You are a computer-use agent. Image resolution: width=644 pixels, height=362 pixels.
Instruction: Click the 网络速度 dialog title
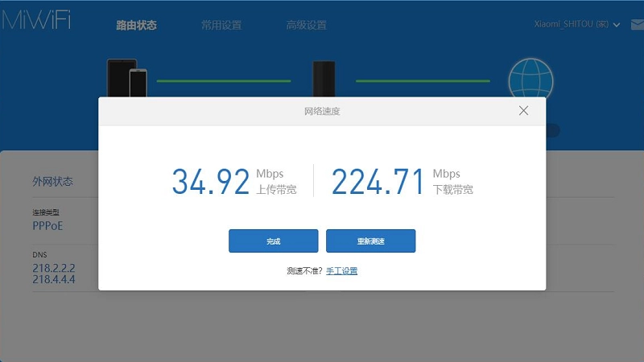pyautogui.click(x=322, y=111)
